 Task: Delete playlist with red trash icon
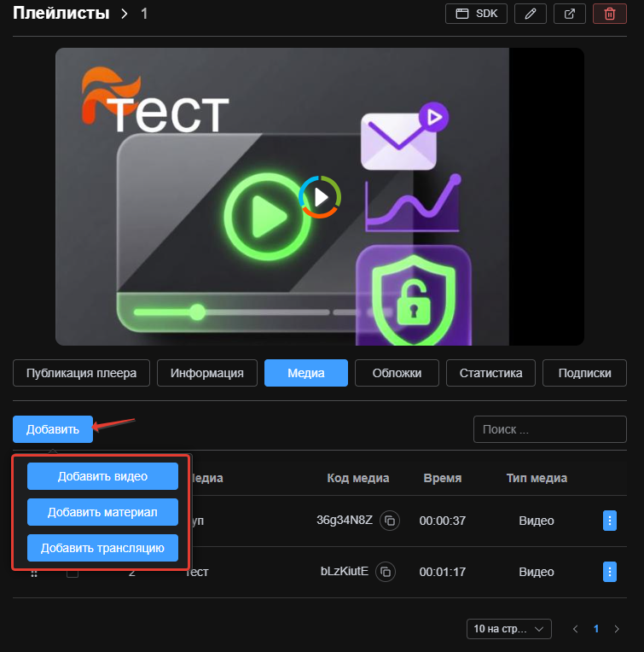(610, 14)
